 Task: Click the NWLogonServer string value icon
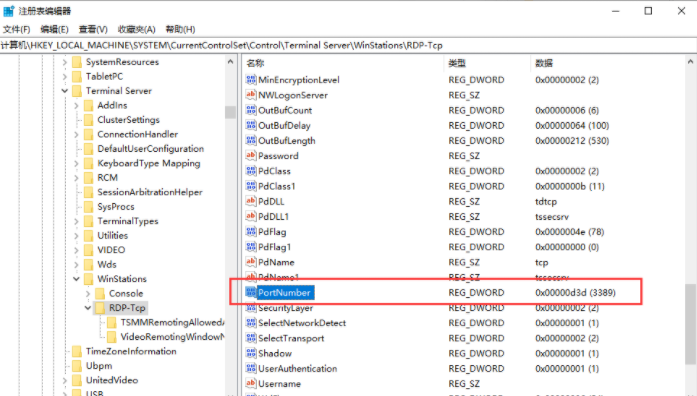click(x=251, y=95)
